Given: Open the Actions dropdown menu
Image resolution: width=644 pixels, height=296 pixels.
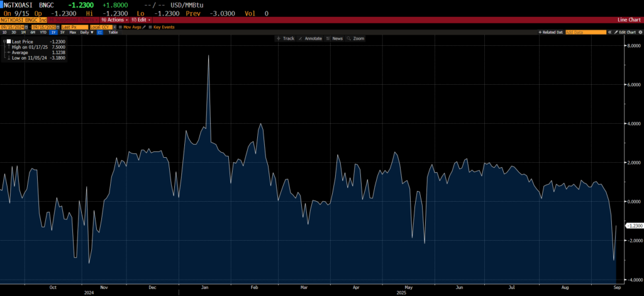Looking at the screenshot, I should (x=114, y=20).
